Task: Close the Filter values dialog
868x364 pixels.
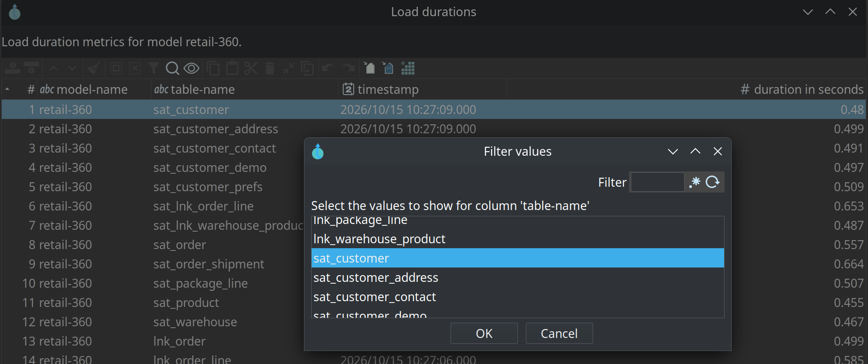Action: click(717, 151)
